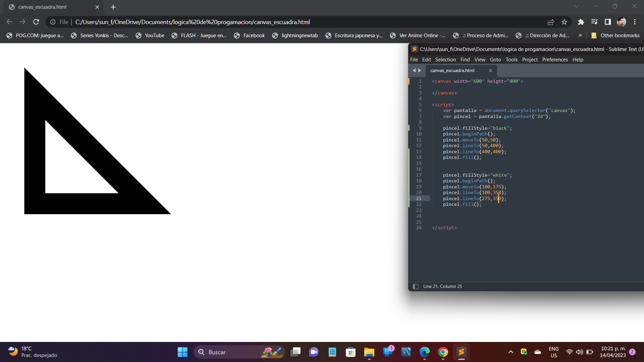Open Sublime Text Project menu
The height and width of the screenshot is (362, 644).
(x=530, y=60)
